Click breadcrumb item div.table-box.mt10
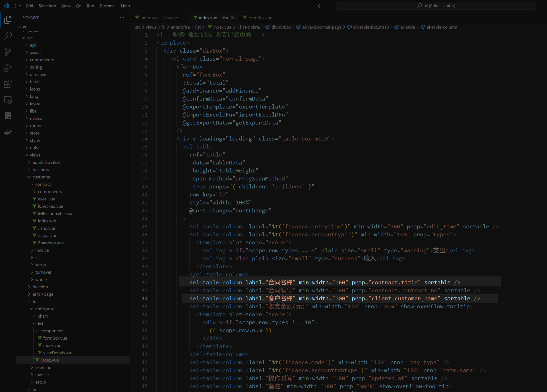547x392 pixels. coord(371,27)
